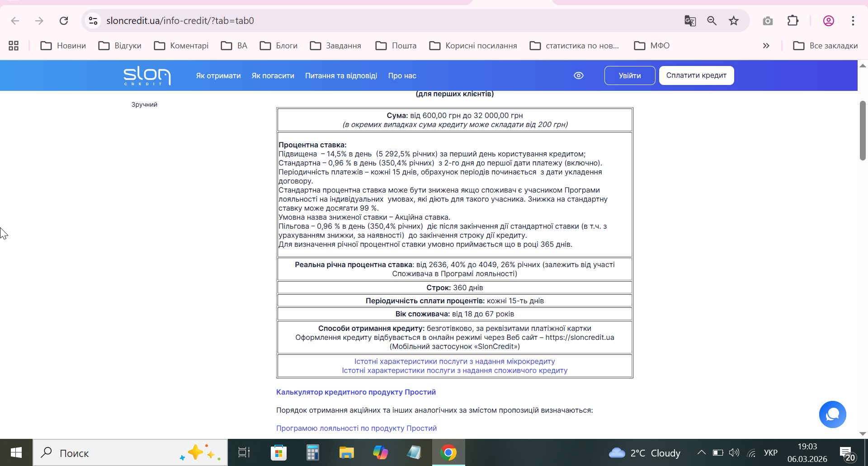Show the hidden bookmarks overflow chevron

click(x=766, y=46)
